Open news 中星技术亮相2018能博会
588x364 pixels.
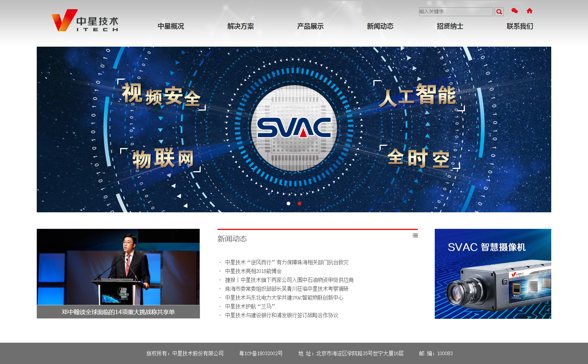[x=253, y=271]
